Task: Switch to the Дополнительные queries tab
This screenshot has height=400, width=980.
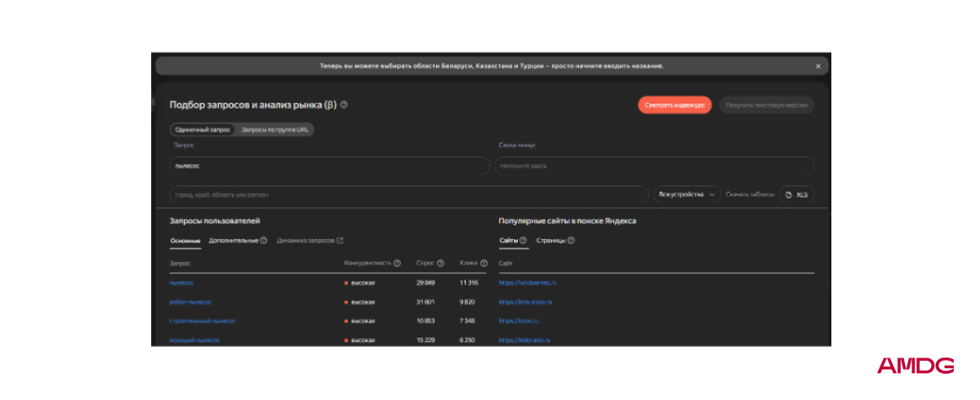Action: tap(234, 241)
